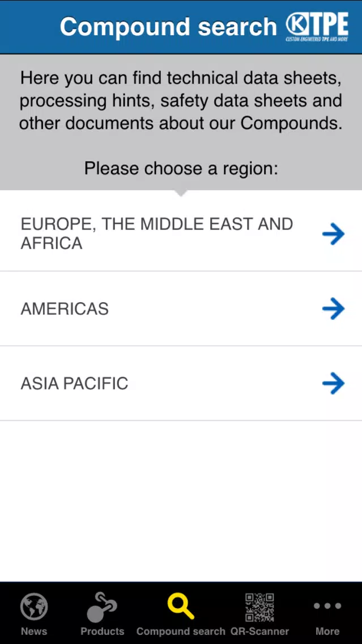Viewport: 362px width, 644px height.
Task: Open the News globe icon
Action: (34, 607)
